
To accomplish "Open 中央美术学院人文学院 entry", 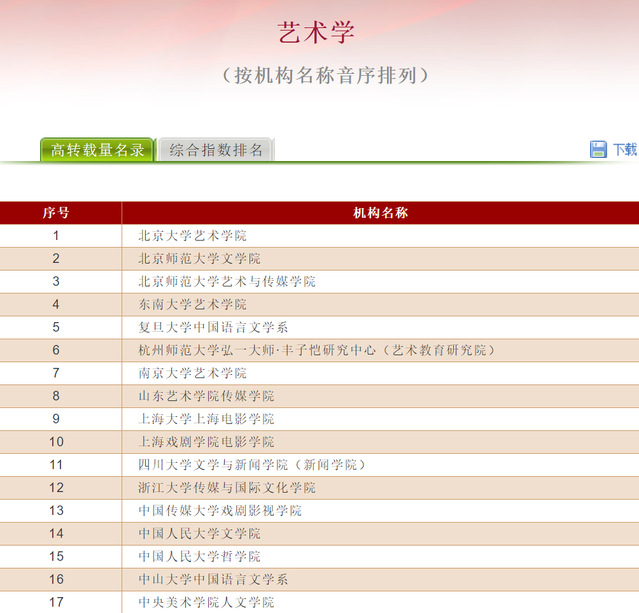I will 206,602.
